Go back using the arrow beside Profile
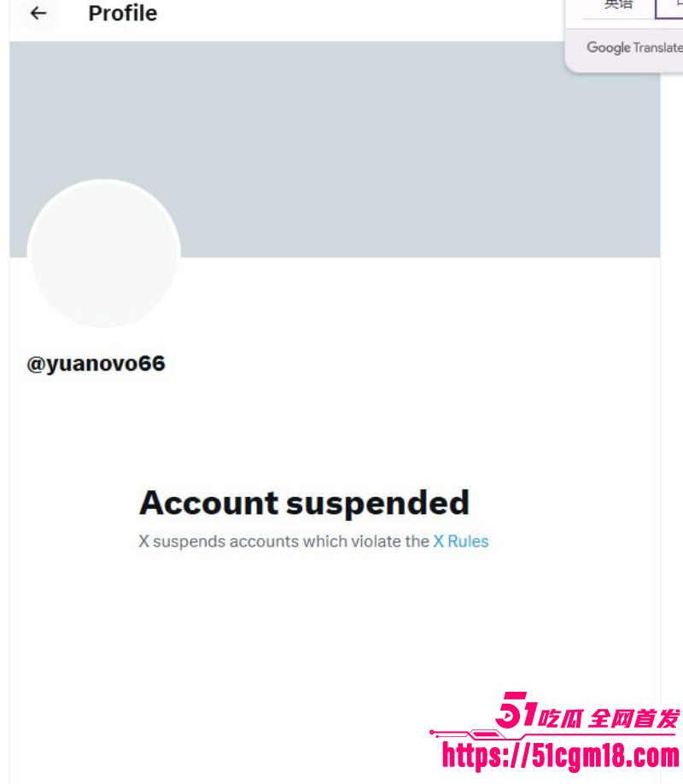The image size is (683, 784). (38, 13)
